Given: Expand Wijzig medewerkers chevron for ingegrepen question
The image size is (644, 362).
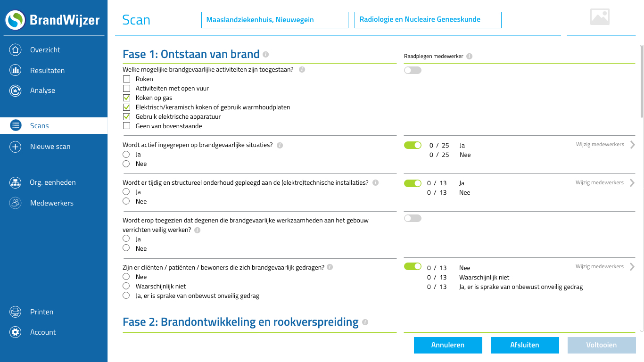Looking at the screenshot, I should 633,145.
